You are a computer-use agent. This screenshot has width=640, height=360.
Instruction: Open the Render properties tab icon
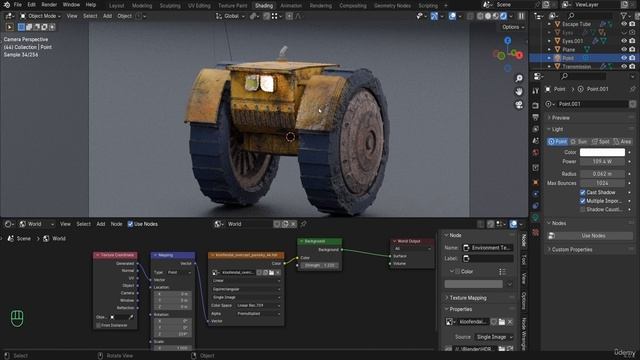(536, 106)
